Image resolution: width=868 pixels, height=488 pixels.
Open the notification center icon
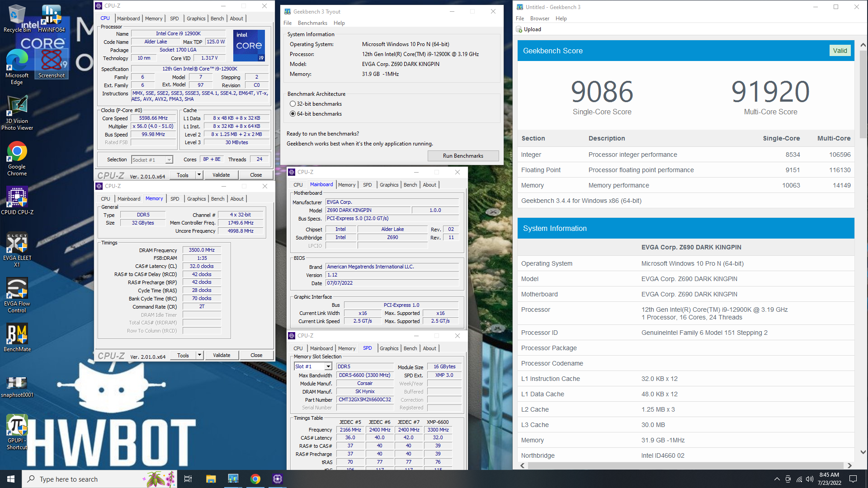[x=853, y=479]
